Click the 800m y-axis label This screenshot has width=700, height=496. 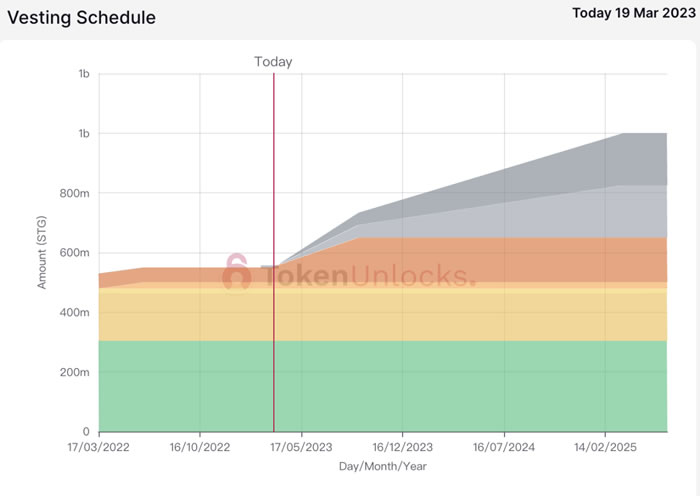74,193
